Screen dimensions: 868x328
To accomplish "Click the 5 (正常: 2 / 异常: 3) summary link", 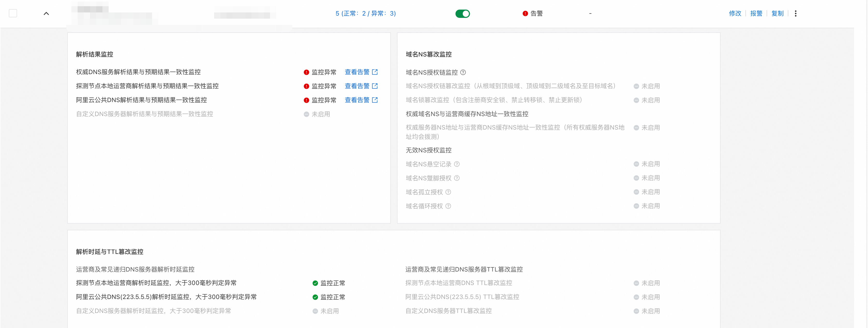I will click(366, 13).
